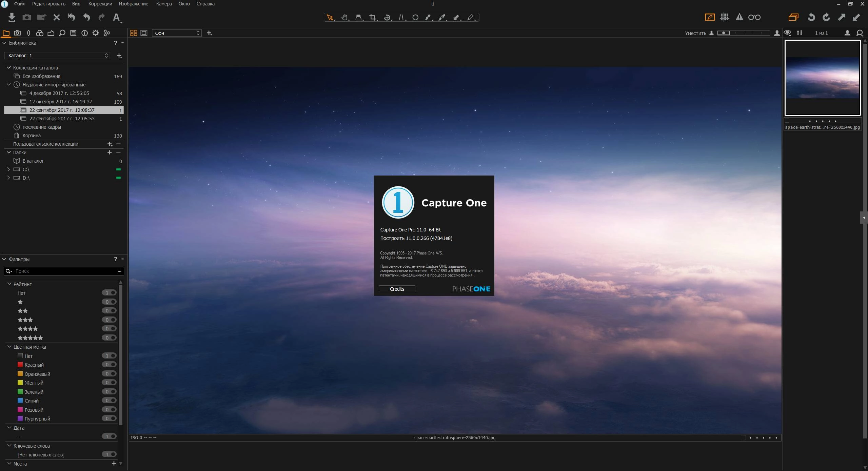Switch viewer to multi-view grid icon

pyautogui.click(x=134, y=33)
